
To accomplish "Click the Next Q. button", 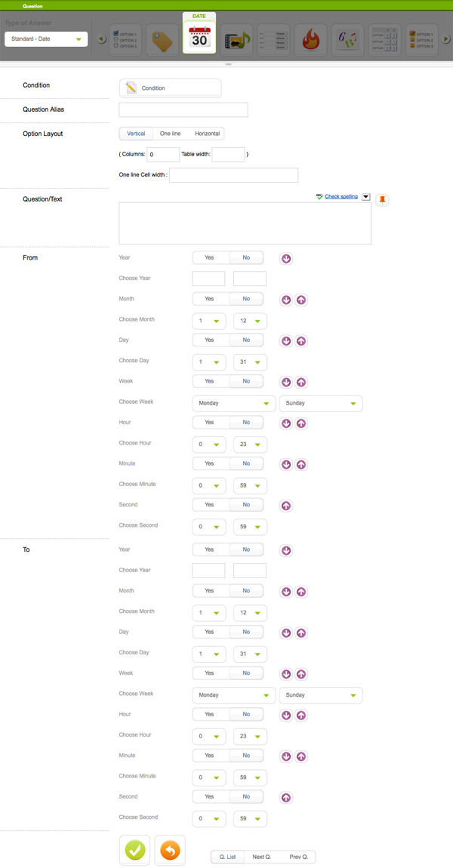I will click(x=263, y=857).
